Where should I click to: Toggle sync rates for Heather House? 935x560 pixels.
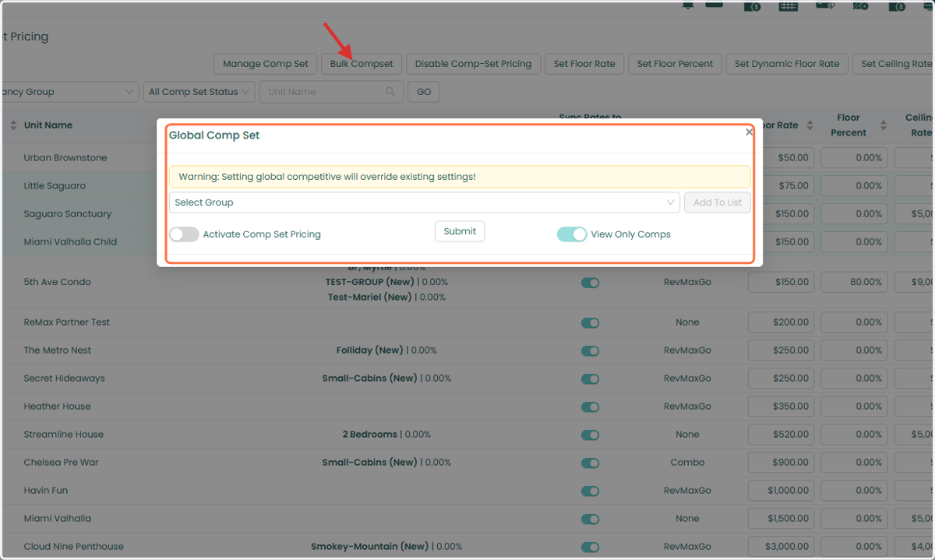tap(590, 407)
